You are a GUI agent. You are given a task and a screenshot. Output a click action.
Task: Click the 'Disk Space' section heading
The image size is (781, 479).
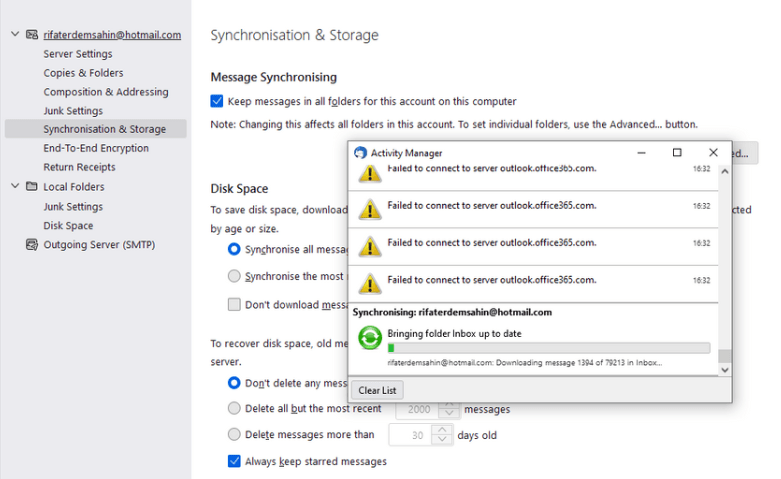239,189
